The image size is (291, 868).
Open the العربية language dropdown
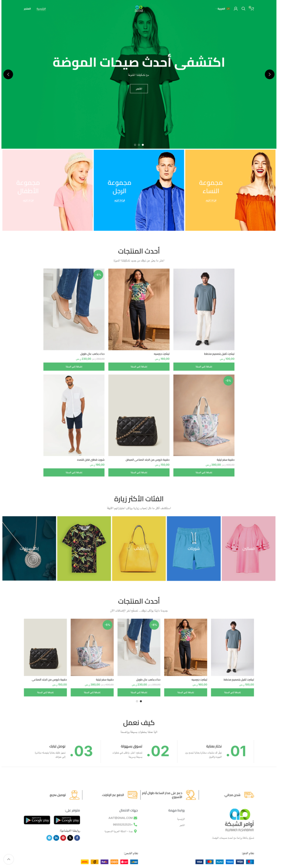[221, 9]
